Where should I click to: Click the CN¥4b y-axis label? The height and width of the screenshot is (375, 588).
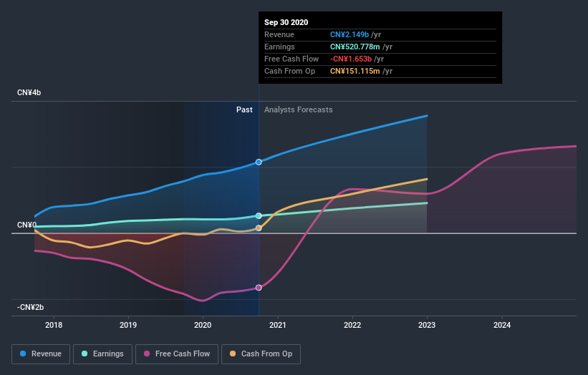29,92
